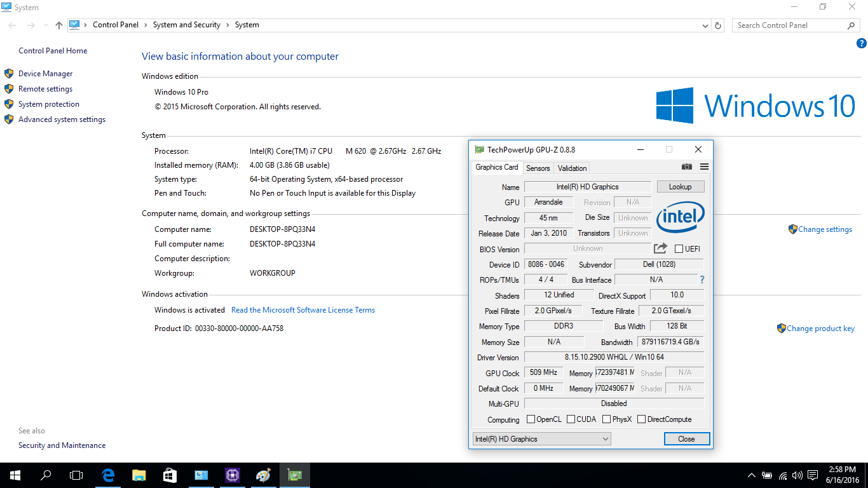This screenshot has width=868, height=488.
Task: Take a GPU-Z screenshot with the camera icon
Action: pos(687,167)
